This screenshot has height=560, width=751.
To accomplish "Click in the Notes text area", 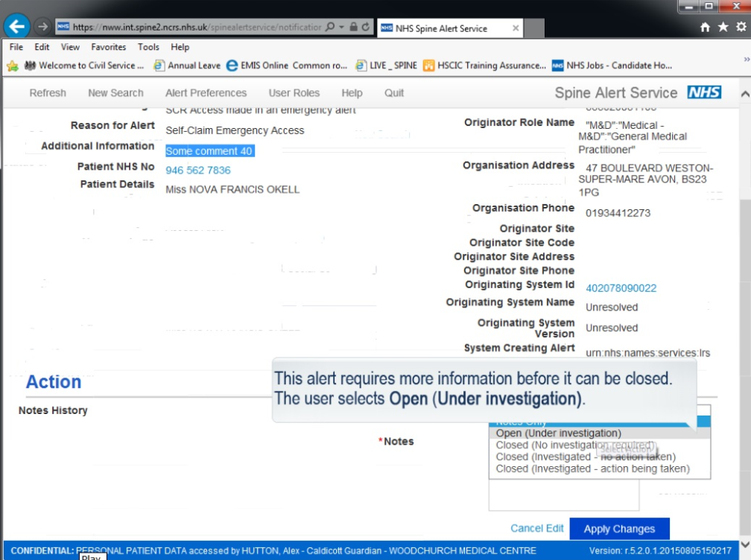I will (x=564, y=494).
